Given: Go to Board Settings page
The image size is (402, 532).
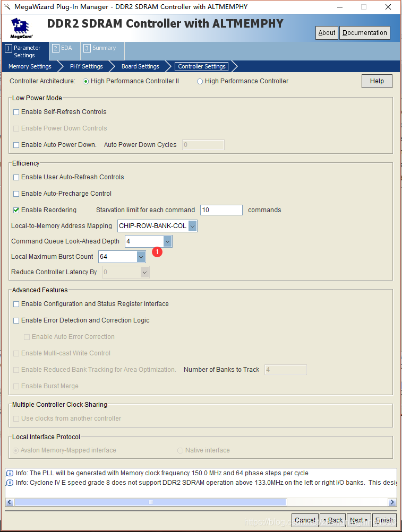Looking at the screenshot, I should (140, 66).
